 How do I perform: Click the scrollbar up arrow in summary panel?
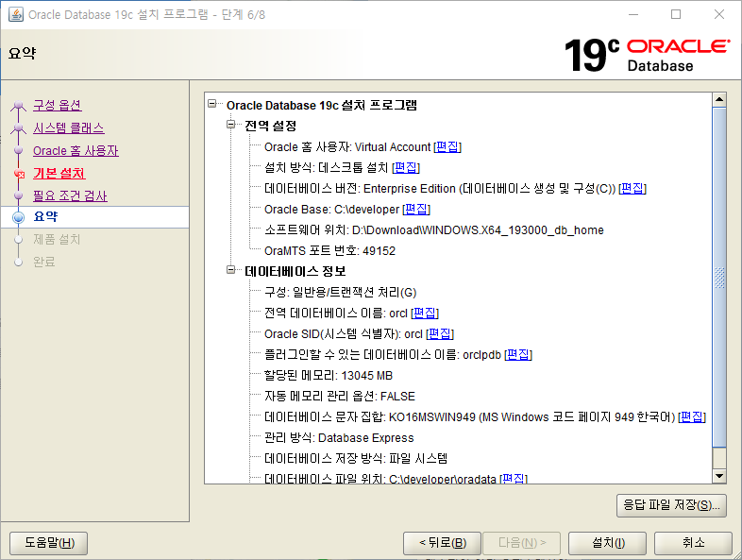tap(719, 99)
